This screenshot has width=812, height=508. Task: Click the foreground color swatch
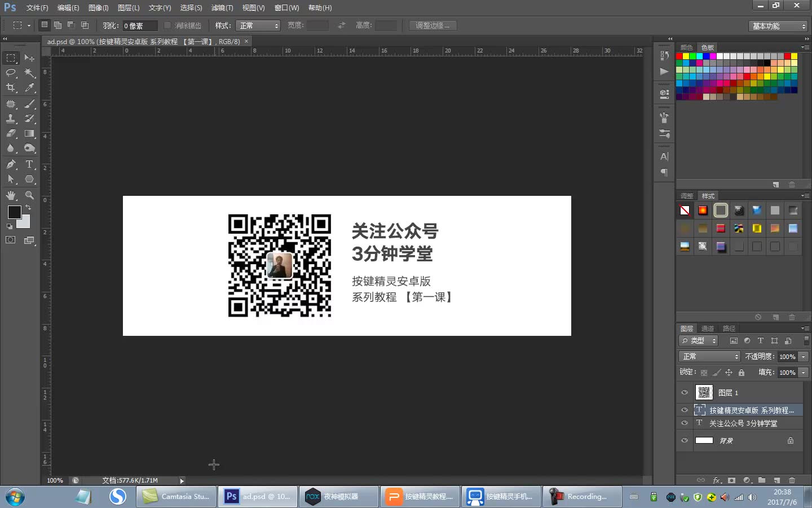[x=14, y=212]
